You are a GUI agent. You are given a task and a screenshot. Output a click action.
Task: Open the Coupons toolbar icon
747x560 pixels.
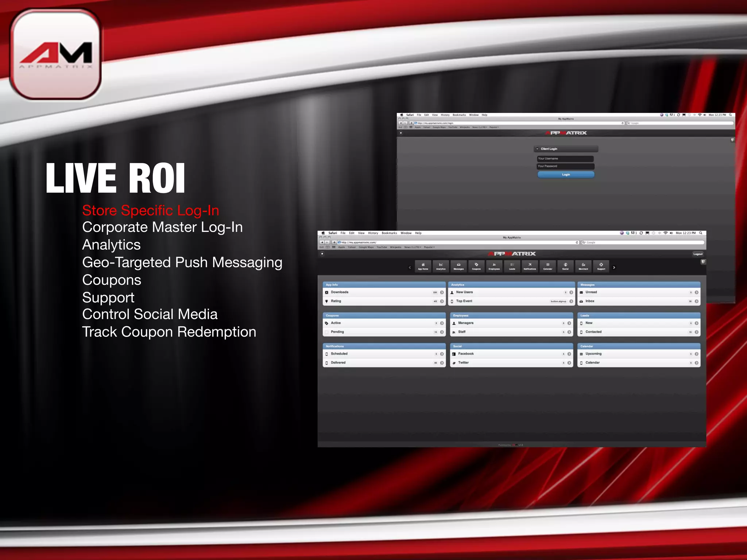476,267
